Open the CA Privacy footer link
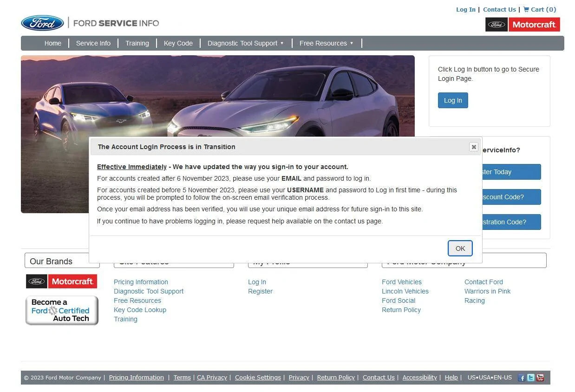 pyautogui.click(x=212, y=378)
